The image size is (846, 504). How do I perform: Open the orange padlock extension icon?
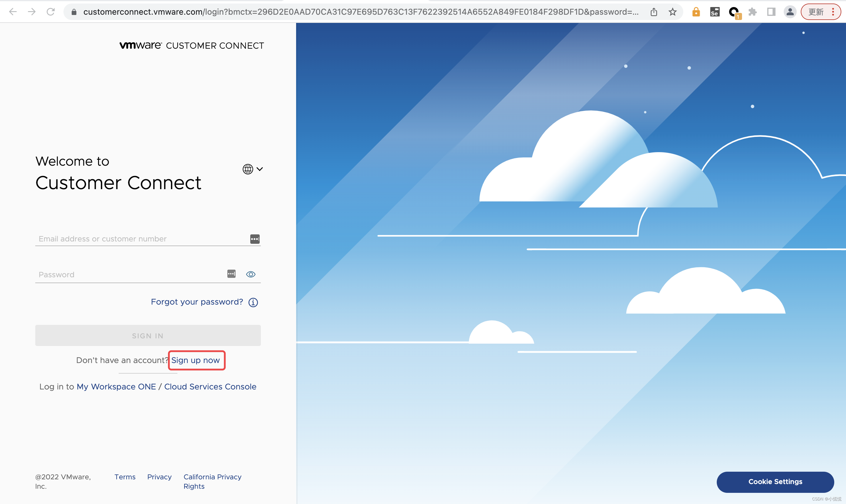[x=696, y=12]
